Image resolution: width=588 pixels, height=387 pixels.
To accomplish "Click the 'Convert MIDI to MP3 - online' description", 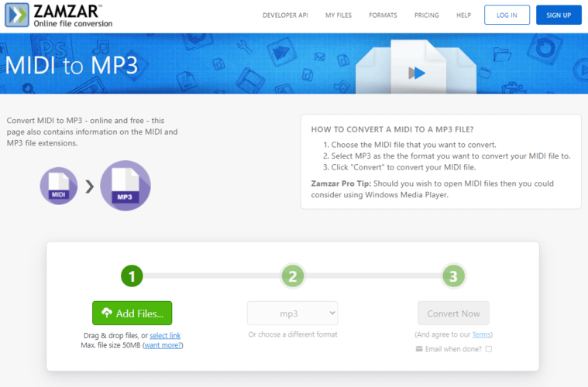I will [x=92, y=132].
